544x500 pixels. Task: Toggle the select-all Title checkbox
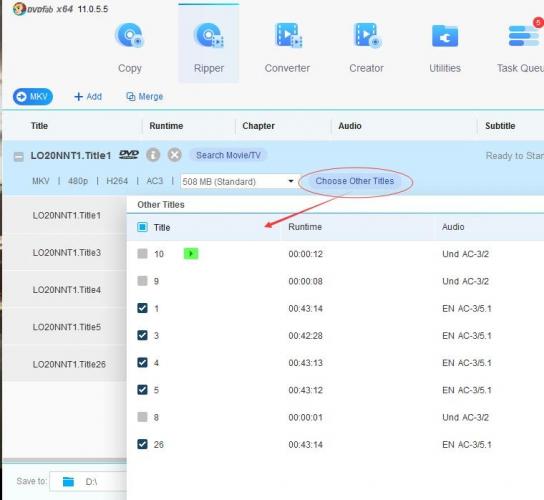click(x=142, y=227)
